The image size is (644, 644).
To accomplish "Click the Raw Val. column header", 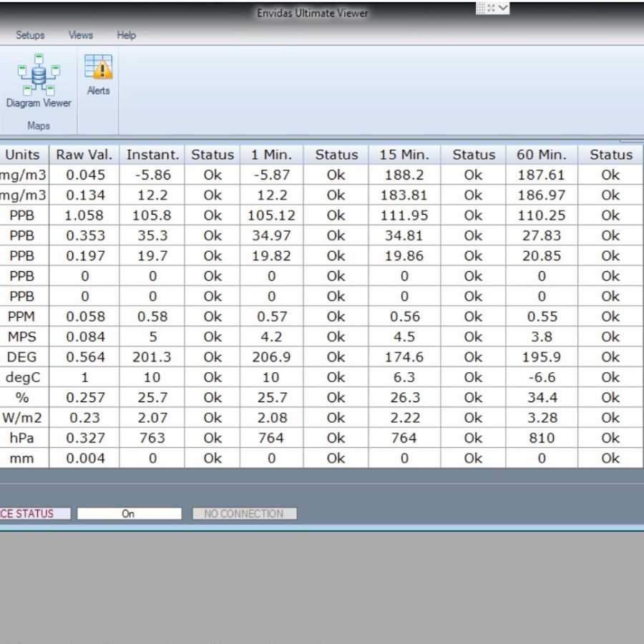I will pos(84,155).
